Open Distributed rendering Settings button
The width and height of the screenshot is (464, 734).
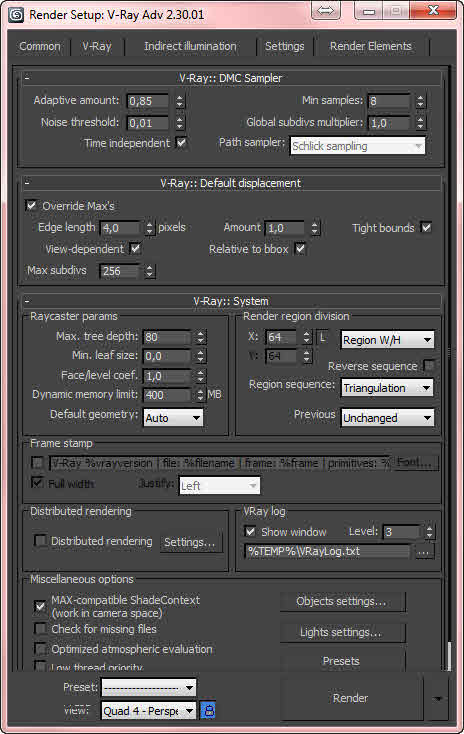(x=191, y=542)
